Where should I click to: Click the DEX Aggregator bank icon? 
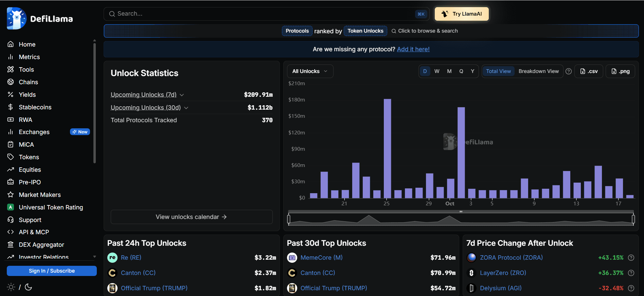11,244
